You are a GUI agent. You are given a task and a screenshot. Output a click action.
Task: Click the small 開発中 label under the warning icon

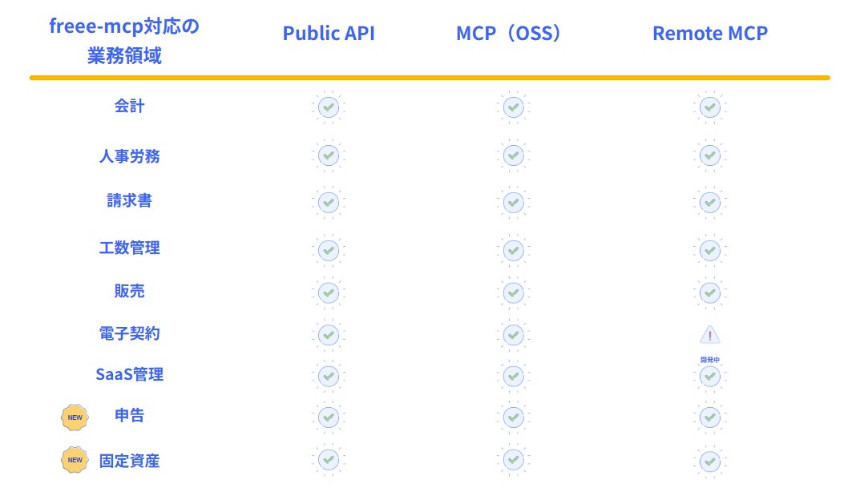pos(709,360)
